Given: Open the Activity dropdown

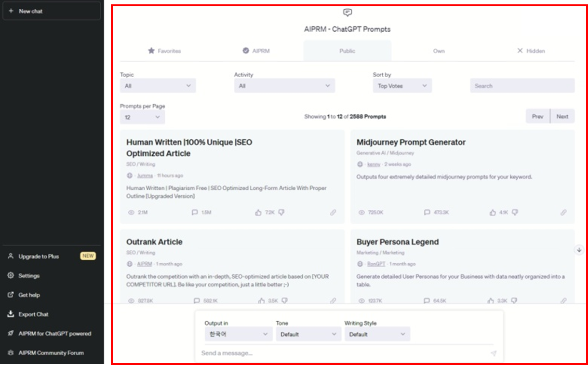Looking at the screenshot, I should pyautogui.click(x=284, y=86).
